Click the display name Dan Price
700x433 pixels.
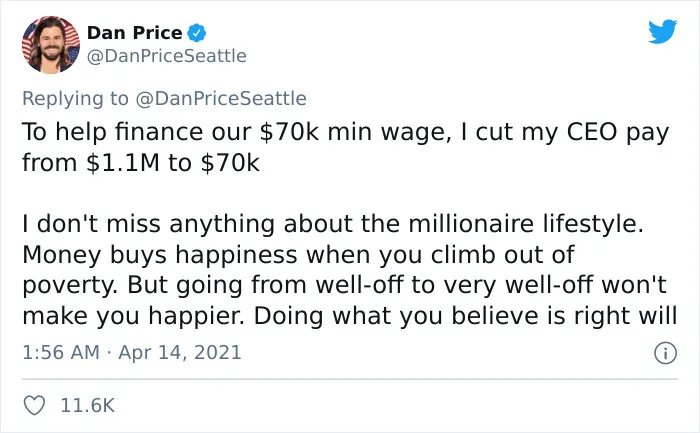135,33
